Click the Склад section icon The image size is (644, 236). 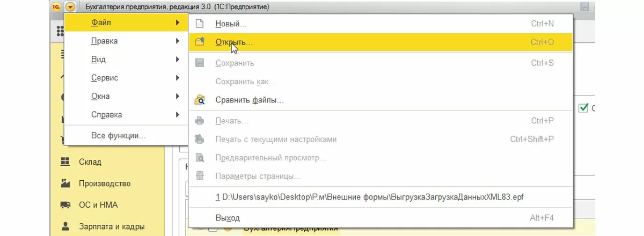click(x=65, y=161)
